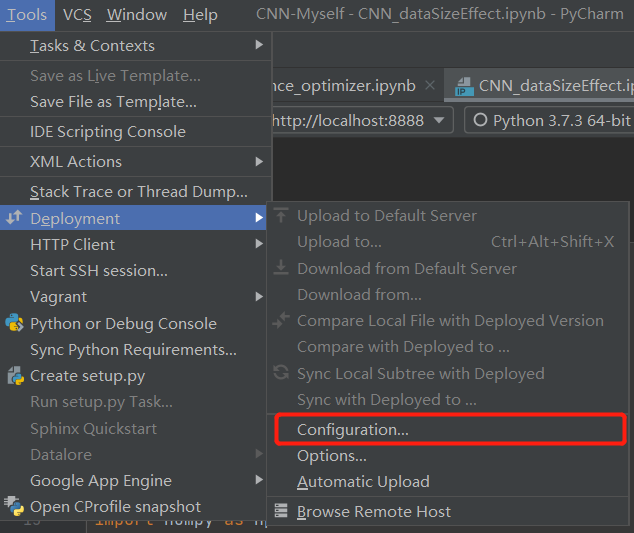Open the VCS menu

click(x=77, y=15)
